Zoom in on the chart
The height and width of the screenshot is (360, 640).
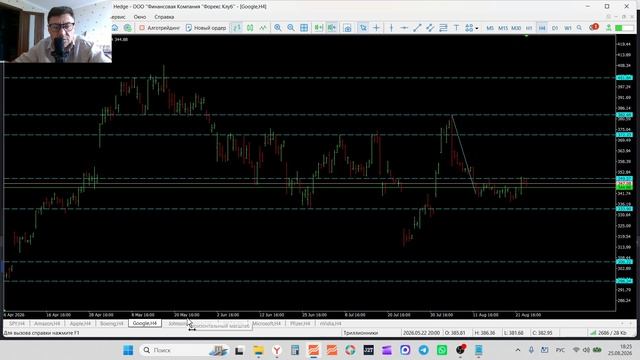coord(278,28)
